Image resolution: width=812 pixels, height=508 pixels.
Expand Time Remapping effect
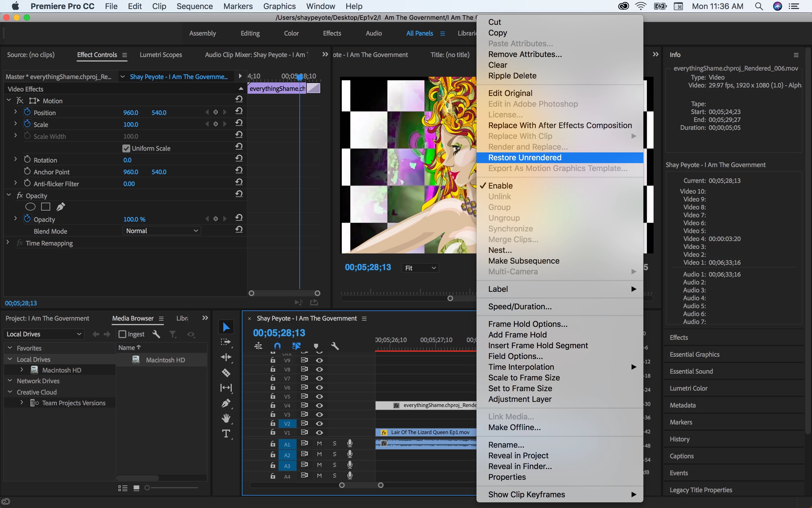coord(8,242)
